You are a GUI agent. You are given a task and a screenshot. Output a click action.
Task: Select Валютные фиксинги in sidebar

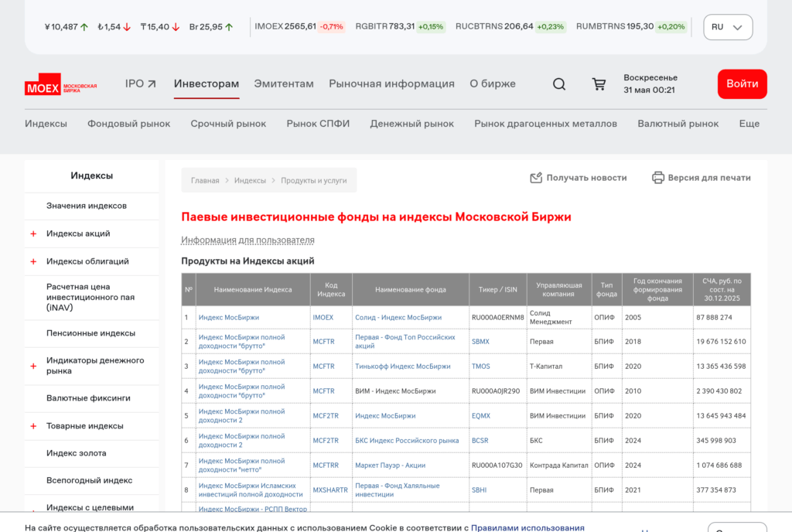pyautogui.click(x=88, y=398)
